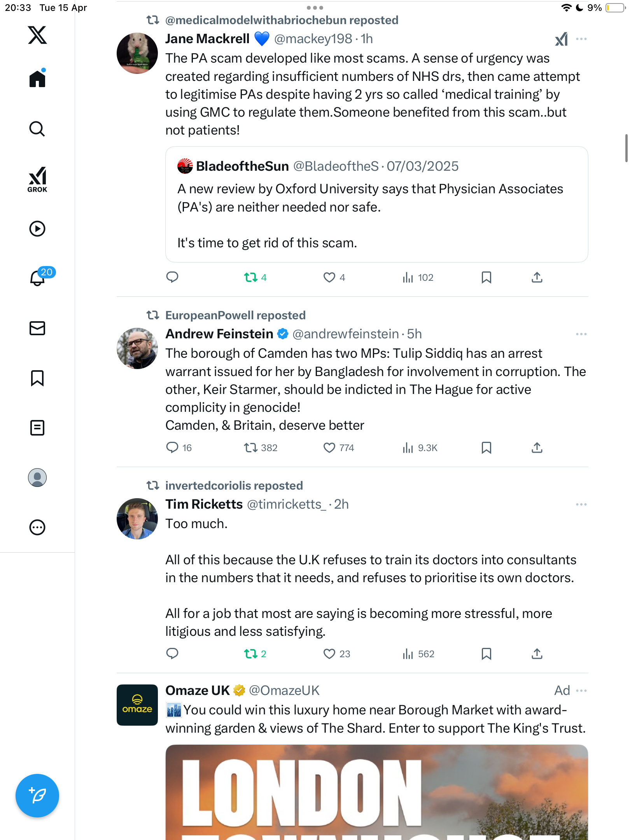Open more options on Andrew Feinstein's post
This screenshot has width=630, height=840.
tap(581, 334)
